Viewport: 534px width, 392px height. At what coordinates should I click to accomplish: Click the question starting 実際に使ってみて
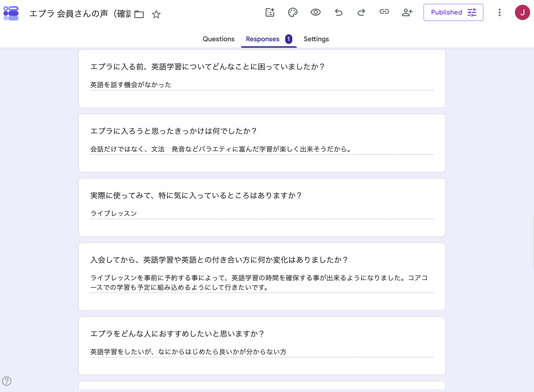[x=196, y=195]
